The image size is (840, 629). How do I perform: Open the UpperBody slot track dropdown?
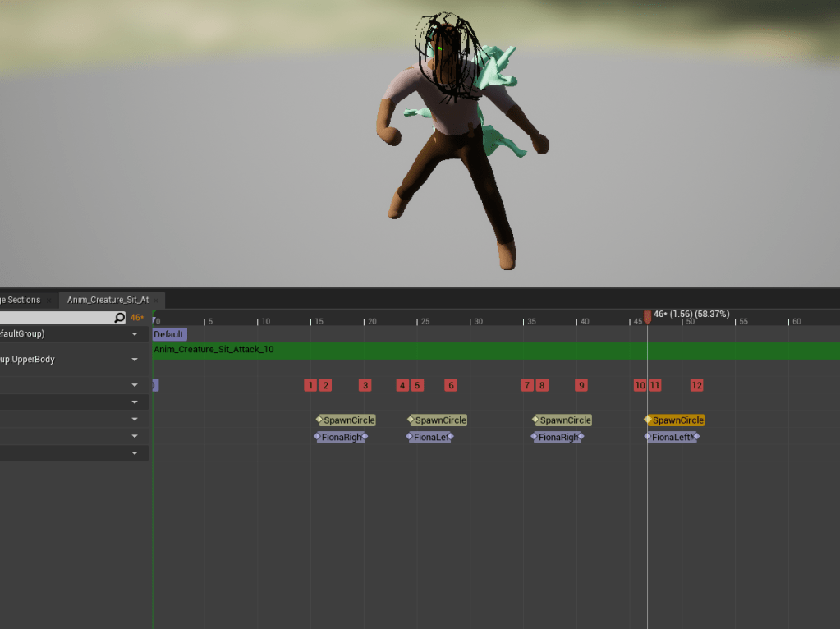coord(135,360)
